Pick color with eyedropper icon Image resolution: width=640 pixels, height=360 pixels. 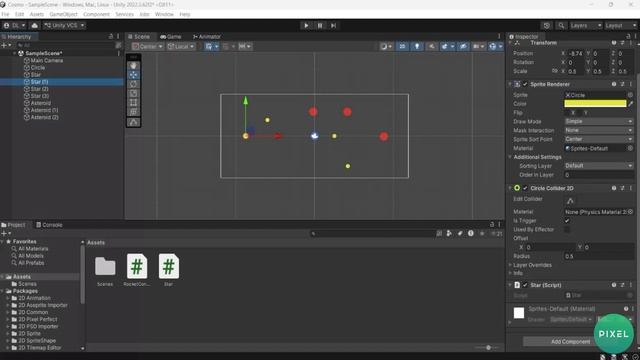631,104
